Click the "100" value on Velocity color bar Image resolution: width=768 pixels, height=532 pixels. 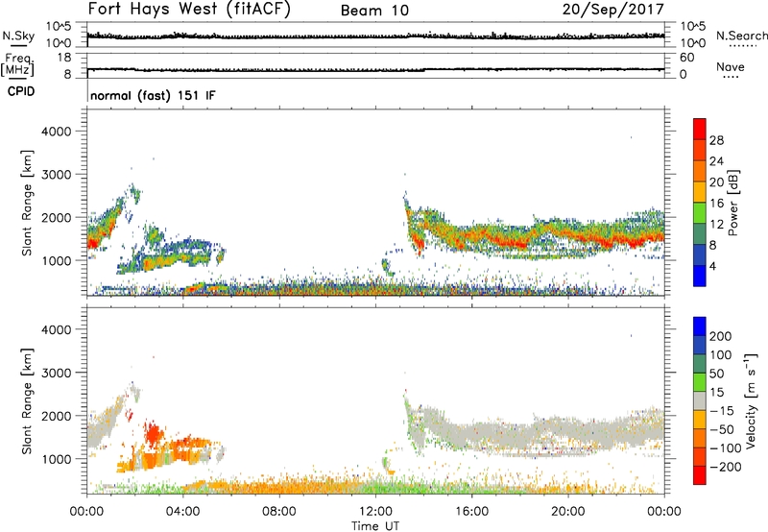721,355
